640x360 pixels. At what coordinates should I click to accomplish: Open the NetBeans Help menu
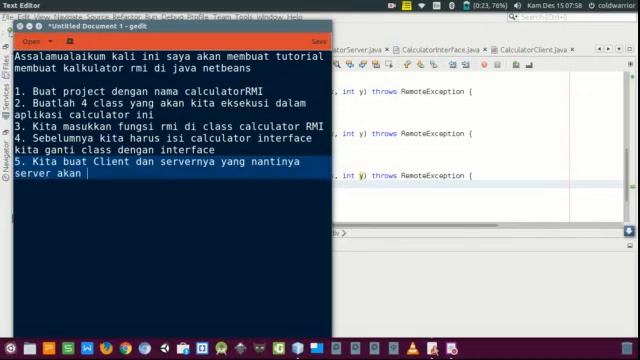tap(295, 17)
